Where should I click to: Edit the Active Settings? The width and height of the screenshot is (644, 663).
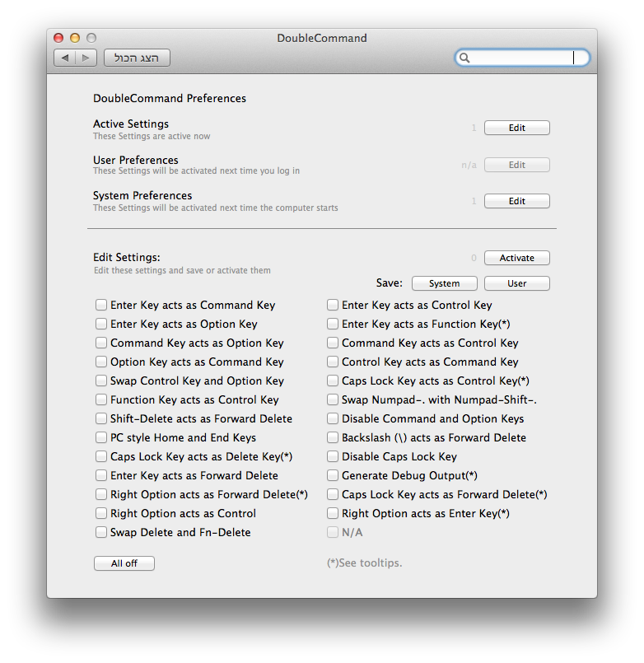pos(516,128)
